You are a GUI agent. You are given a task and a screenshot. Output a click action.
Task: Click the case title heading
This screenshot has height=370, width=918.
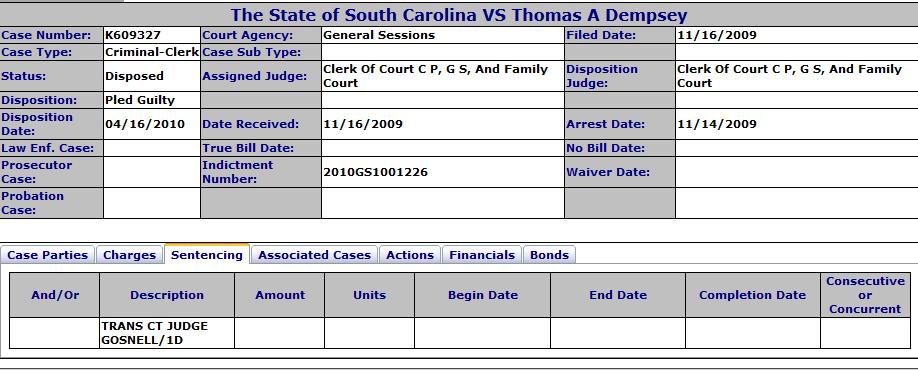(459, 15)
